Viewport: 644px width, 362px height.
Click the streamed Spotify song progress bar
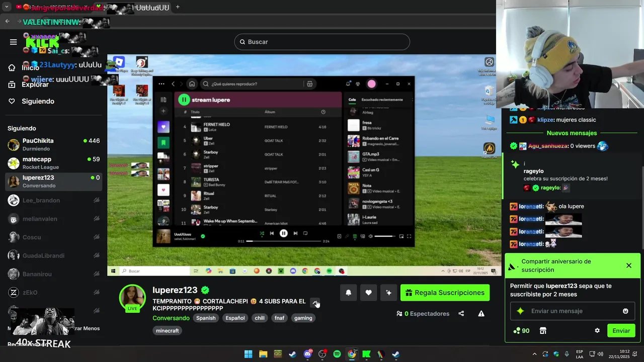[283, 241]
